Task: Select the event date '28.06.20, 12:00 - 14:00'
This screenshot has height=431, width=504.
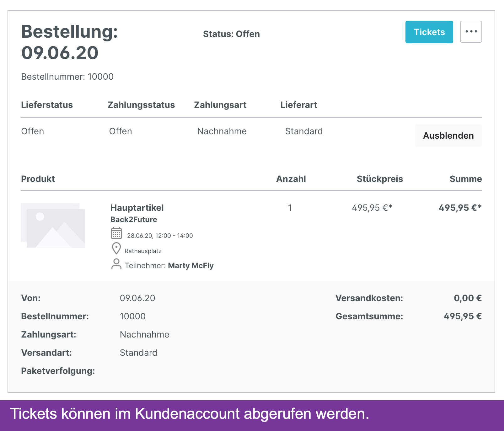Action: (160, 236)
